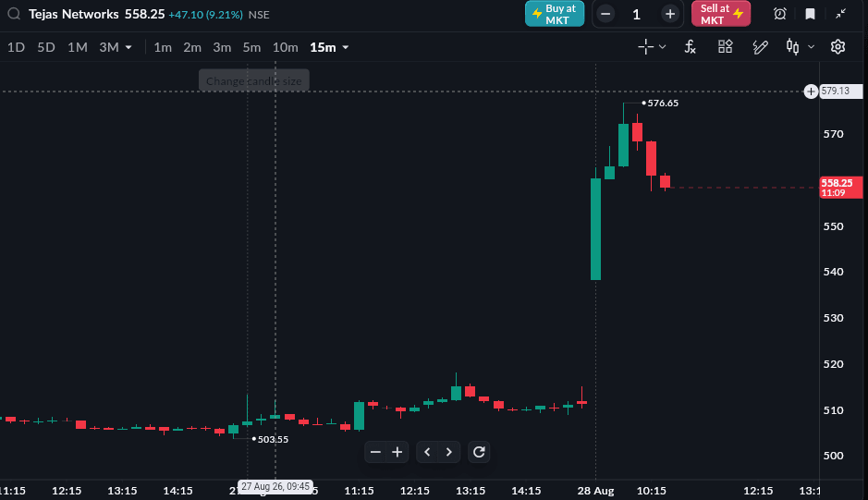The width and height of the screenshot is (868, 500).
Task: Expand the crosshair cursor type dropdown
Action: (x=662, y=47)
